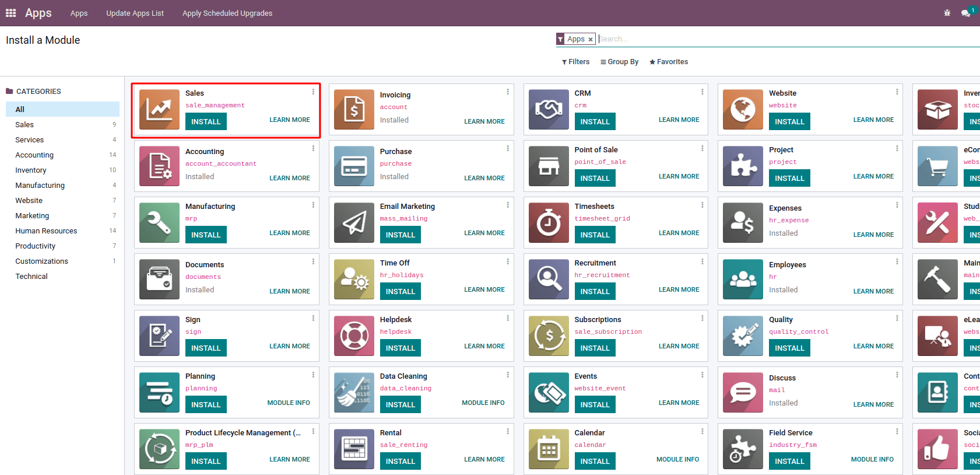Click the Email Marketing paper plane icon
The image size is (980, 475).
tap(354, 222)
